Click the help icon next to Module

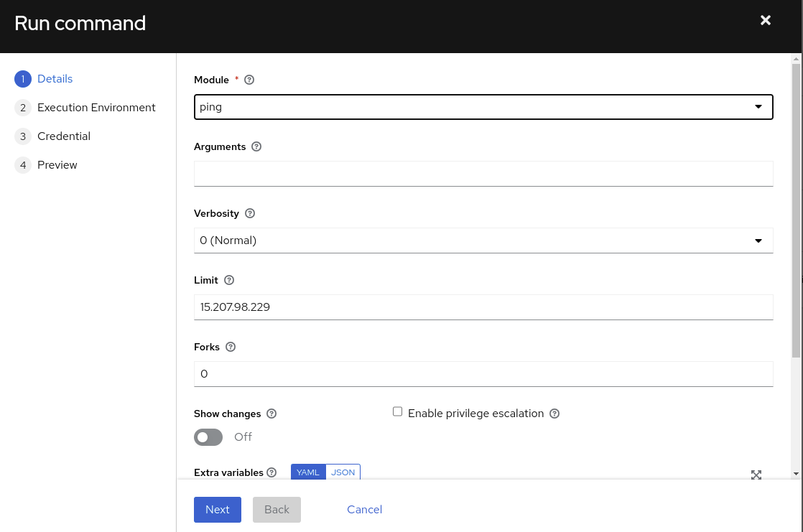pos(249,80)
